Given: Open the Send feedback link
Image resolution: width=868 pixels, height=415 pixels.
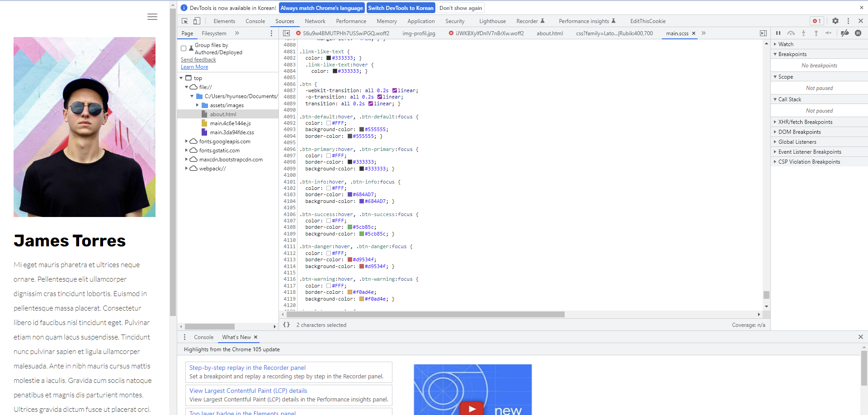Looking at the screenshot, I should click(198, 59).
